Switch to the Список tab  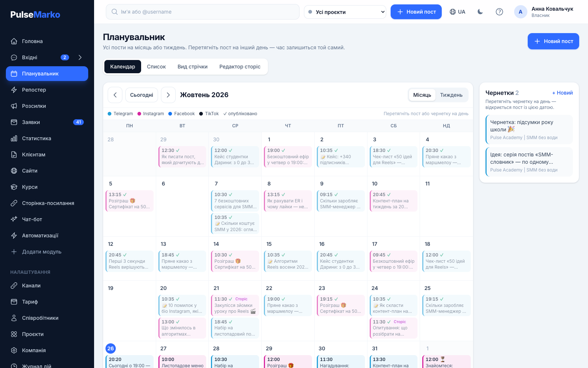156,67
